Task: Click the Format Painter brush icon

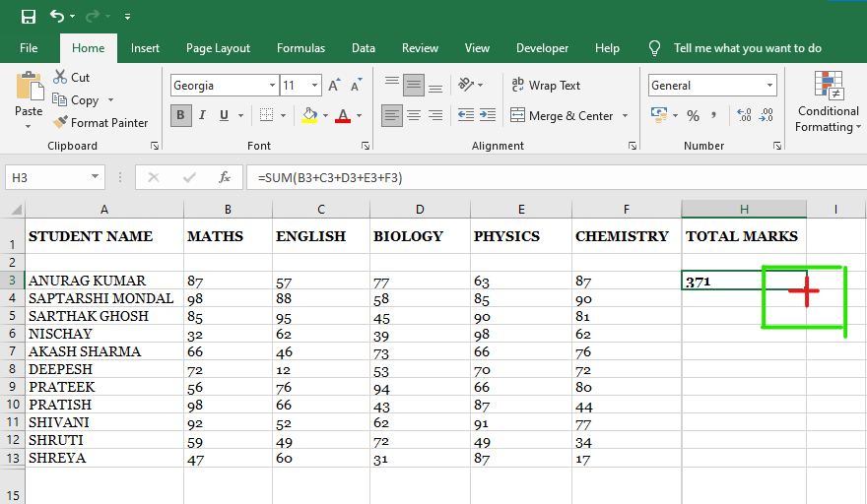Action: click(x=60, y=123)
